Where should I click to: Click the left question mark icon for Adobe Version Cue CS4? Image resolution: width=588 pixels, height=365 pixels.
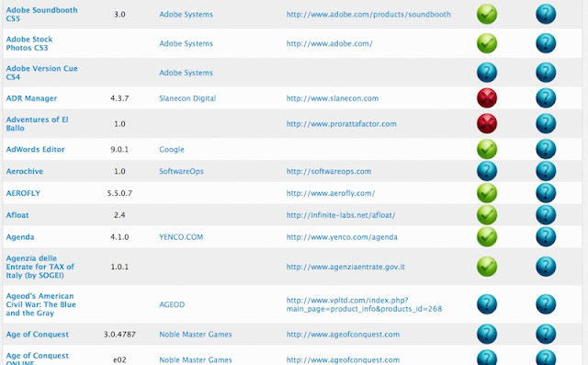tap(487, 73)
